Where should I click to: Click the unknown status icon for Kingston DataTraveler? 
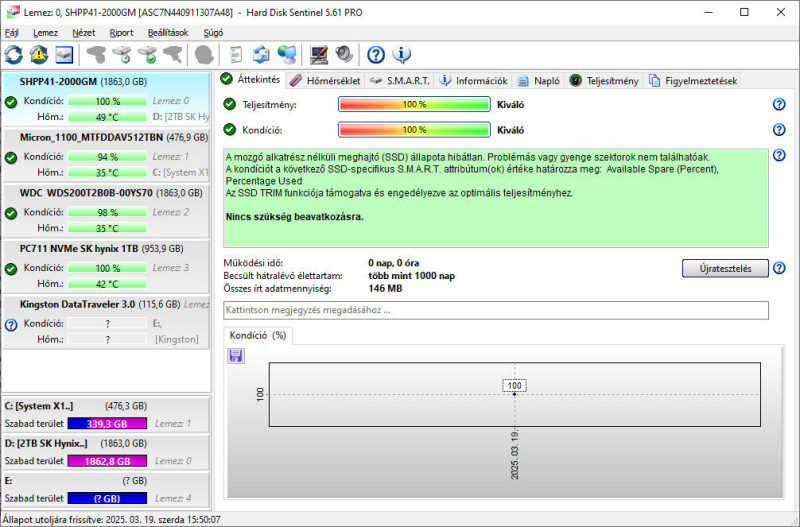11,324
